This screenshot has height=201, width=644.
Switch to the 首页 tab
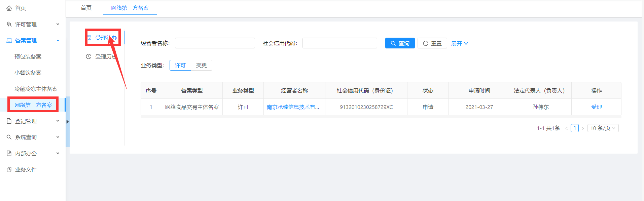pos(86,8)
